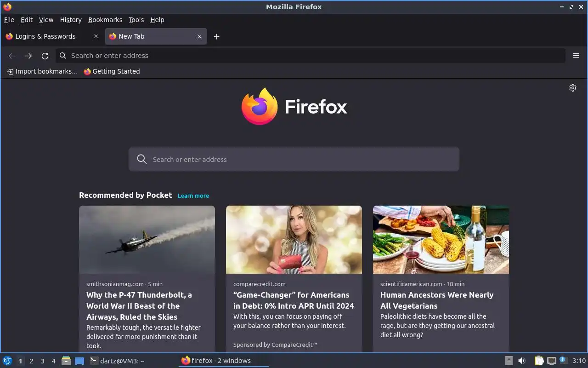Open new tab personalize gear

click(x=573, y=88)
